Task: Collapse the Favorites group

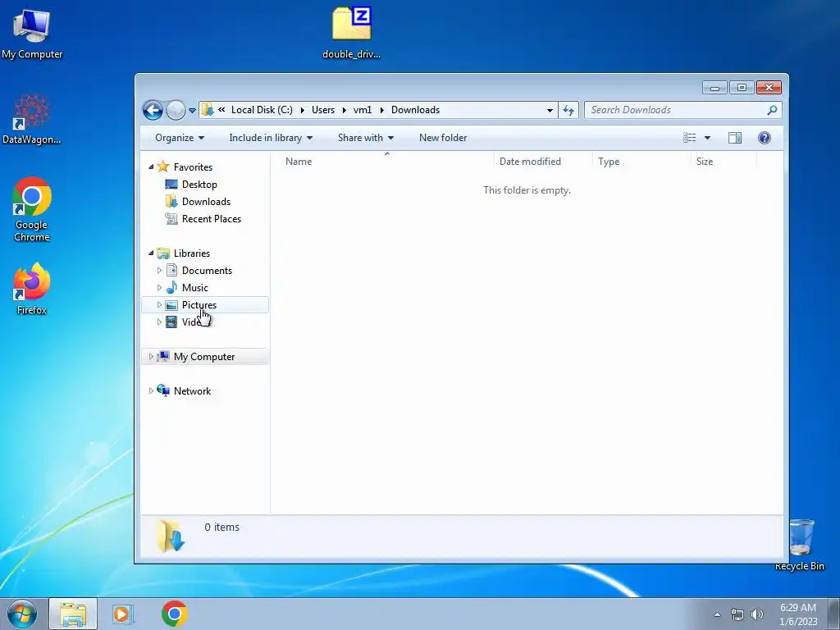Action: pyautogui.click(x=151, y=167)
